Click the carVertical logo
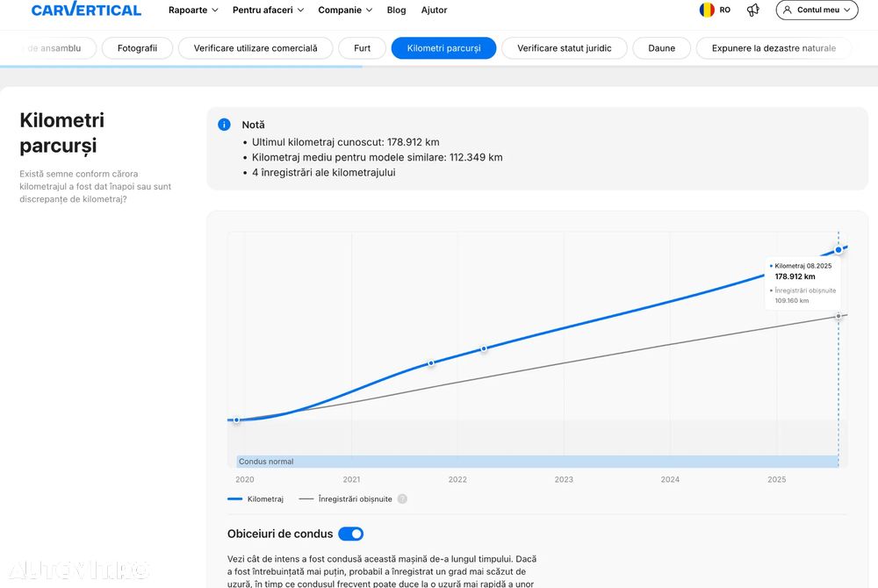 (86, 10)
